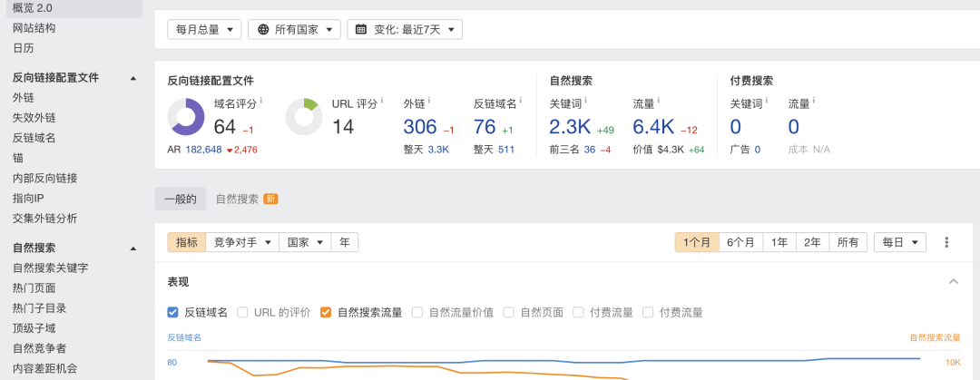Uncheck the 自然搜索流量 checkbox
The image size is (980, 380).
[x=326, y=313]
